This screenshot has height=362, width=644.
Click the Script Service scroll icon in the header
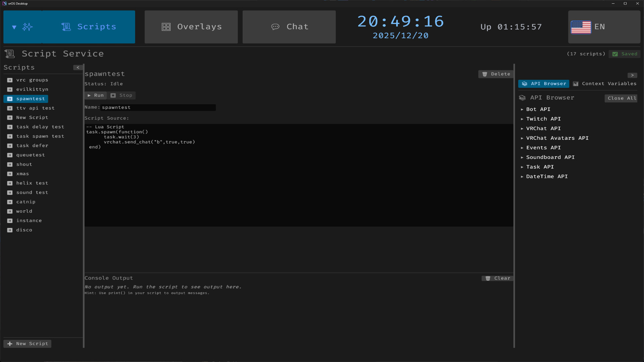click(9, 54)
